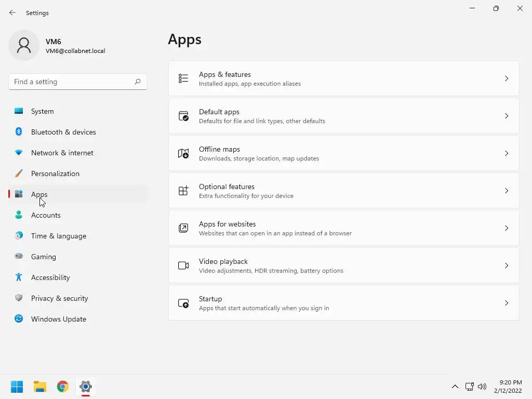
Task: Click the Personalization paintbrush icon
Action: click(x=19, y=174)
